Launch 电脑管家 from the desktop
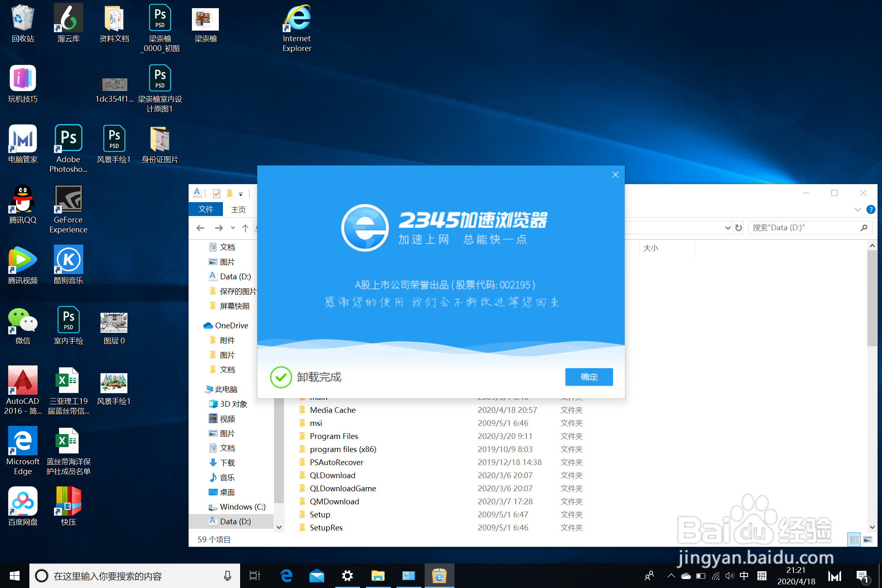This screenshot has width=882, height=588. click(x=23, y=145)
